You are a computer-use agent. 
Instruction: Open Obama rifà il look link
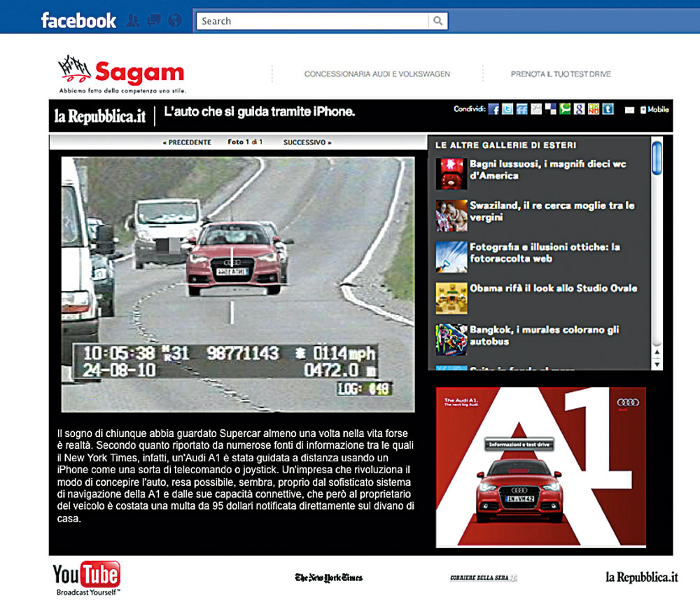[x=554, y=288]
